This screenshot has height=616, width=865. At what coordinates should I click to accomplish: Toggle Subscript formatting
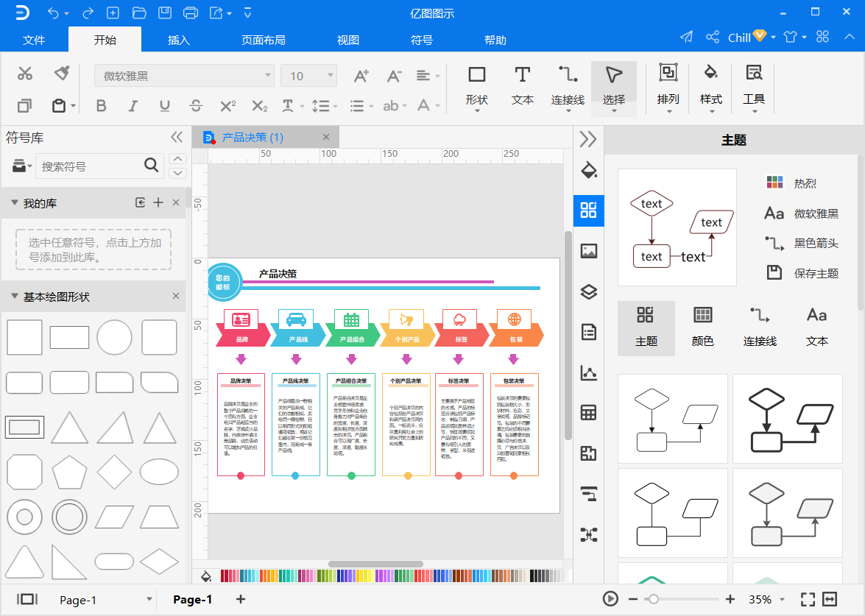coord(260,105)
